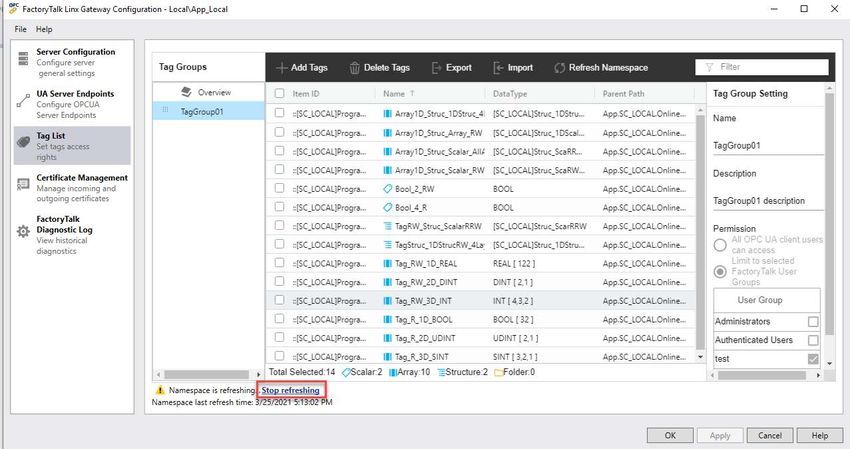850x449 pixels.
Task: Click the Refresh Namespace circular icon
Action: (559, 68)
